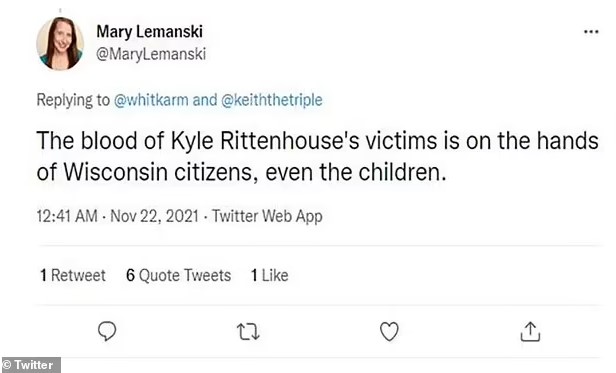Click the Nov 22, 2021 date
Screen dimensions: 616x373
pyautogui.click(x=154, y=216)
